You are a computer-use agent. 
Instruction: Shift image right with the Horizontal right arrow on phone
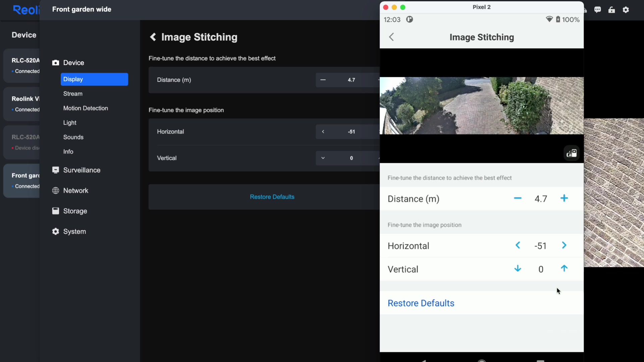[564, 246]
